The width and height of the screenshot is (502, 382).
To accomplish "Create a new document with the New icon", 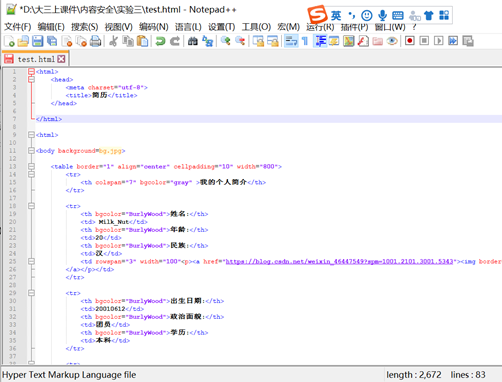I will click(x=9, y=41).
